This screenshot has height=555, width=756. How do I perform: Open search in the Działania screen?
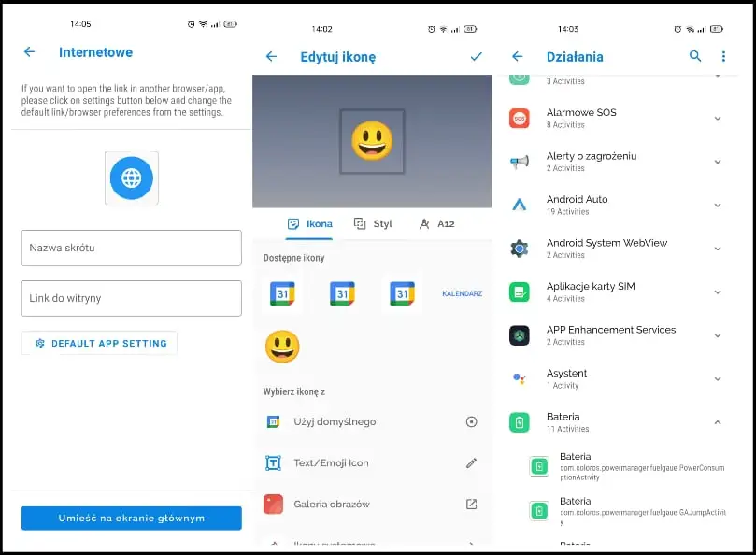[694, 56]
